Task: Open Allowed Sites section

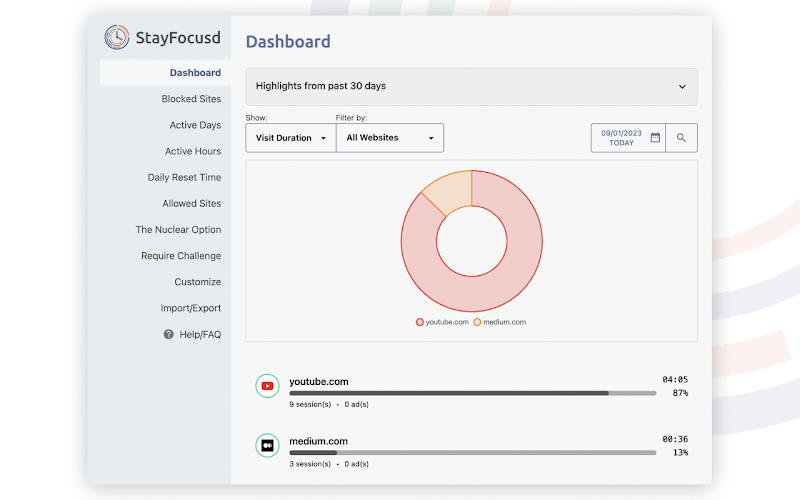Action: (x=192, y=203)
